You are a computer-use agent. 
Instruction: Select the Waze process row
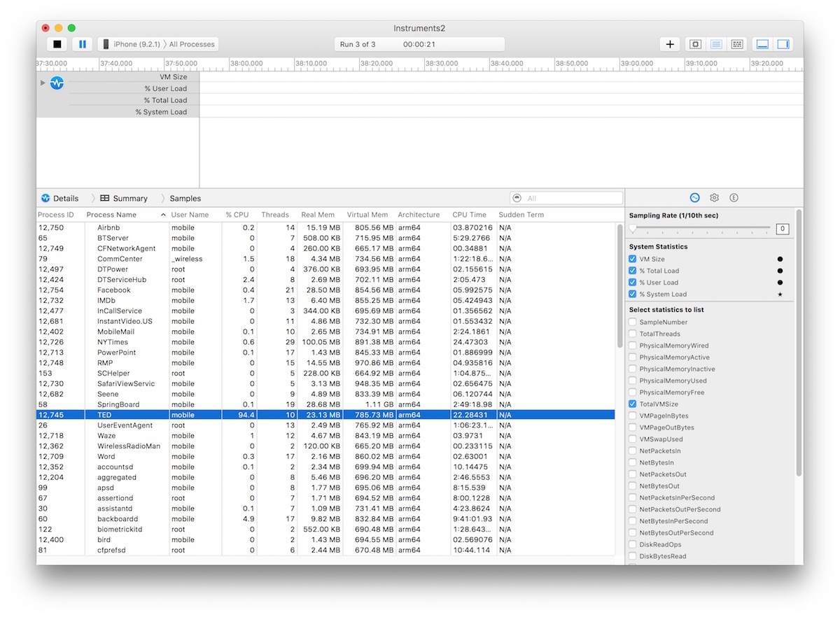pos(325,436)
